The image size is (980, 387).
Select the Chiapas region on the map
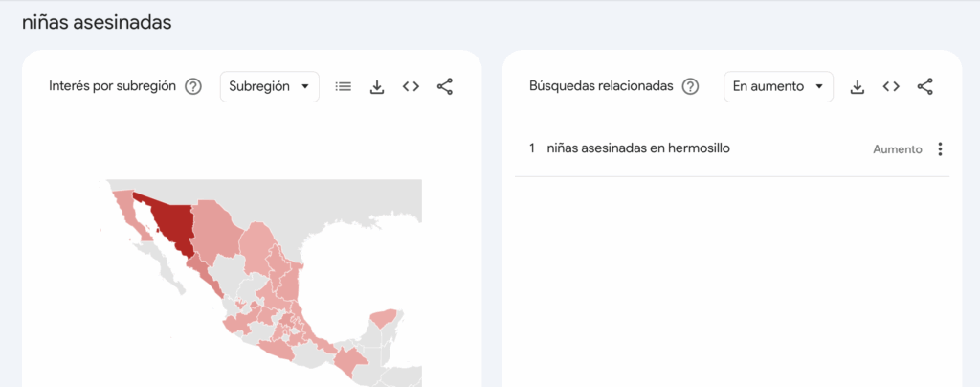tap(350, 361)
